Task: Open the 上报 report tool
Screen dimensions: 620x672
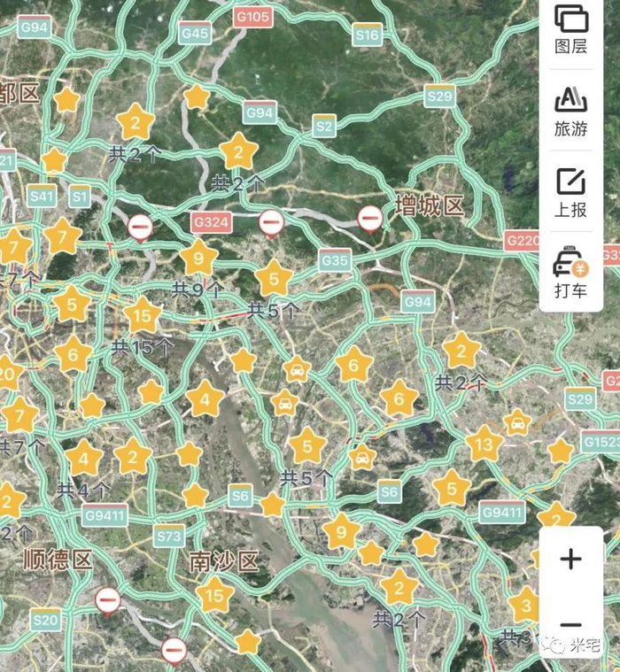Action: (570, 193)
